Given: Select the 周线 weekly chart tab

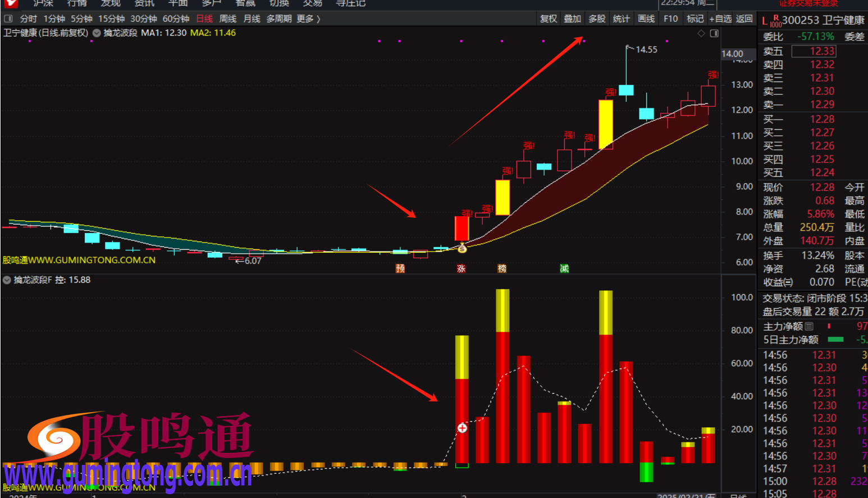Looking at the screenshot, I should tap(227, 19).
